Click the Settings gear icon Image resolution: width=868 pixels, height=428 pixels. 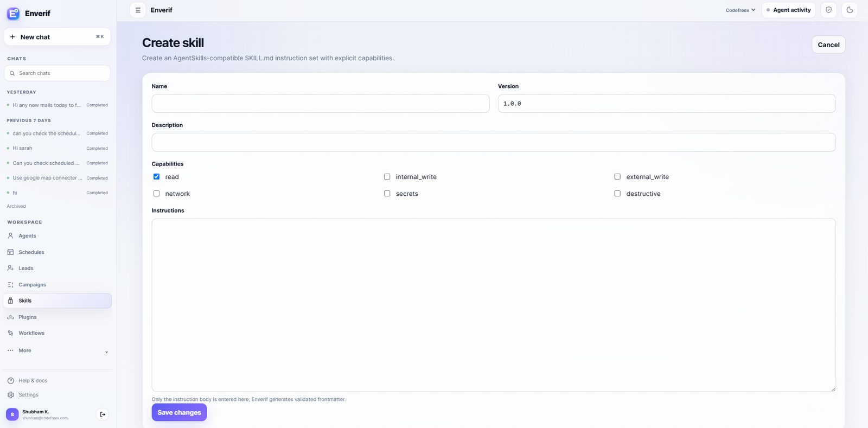[10, 395]
